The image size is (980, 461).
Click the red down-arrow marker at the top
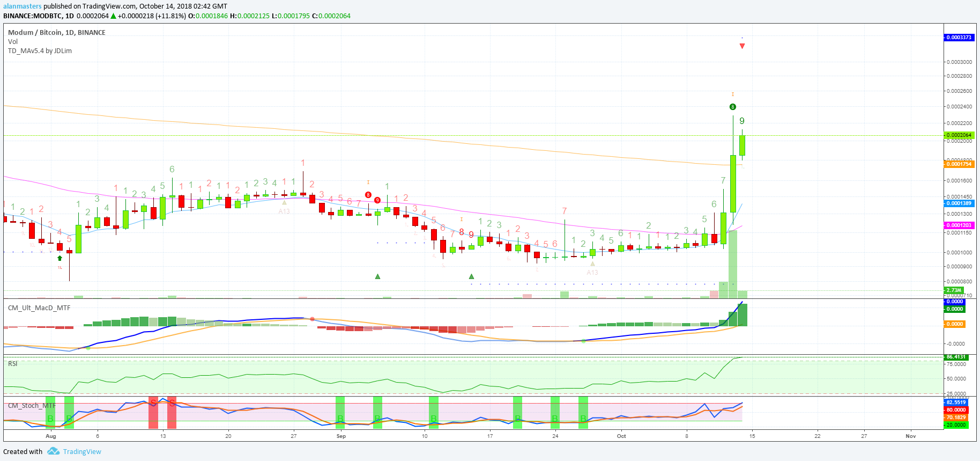click(742, 46)
